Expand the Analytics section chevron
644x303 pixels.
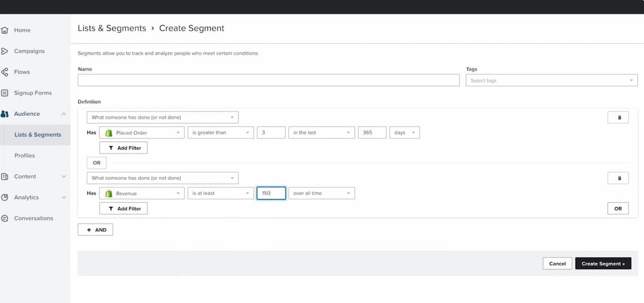pos(63,197)
